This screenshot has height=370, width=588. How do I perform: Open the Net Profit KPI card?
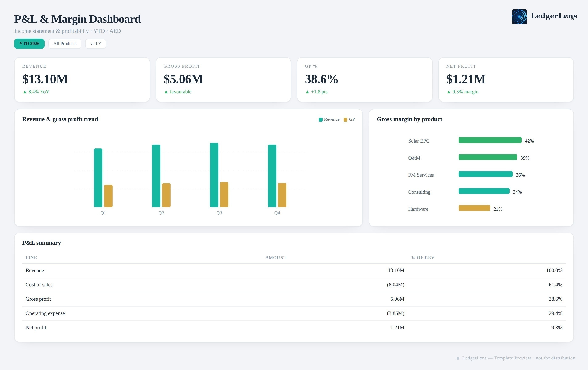coord(506,80)
